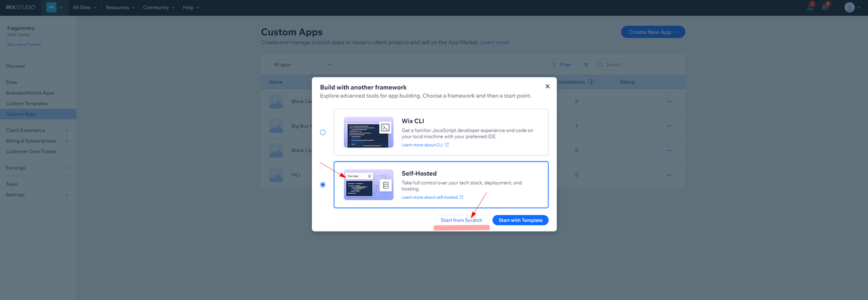Click Start with Template button
This screenshot has height=300, width=868.
(520, 220)
